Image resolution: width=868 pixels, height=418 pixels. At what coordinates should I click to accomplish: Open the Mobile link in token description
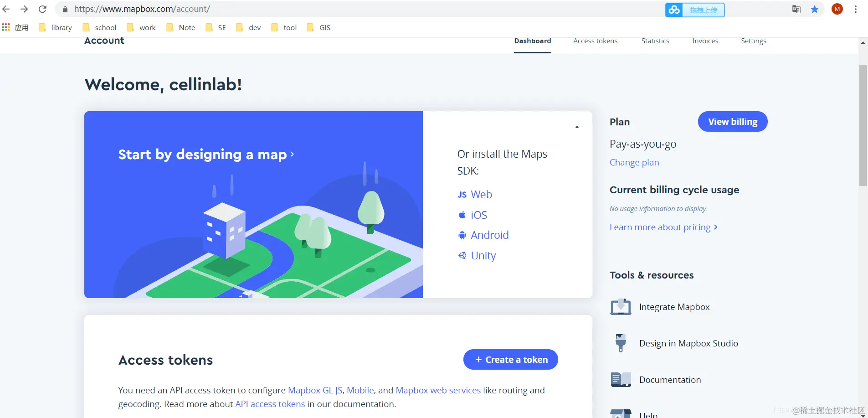point(360,390)
